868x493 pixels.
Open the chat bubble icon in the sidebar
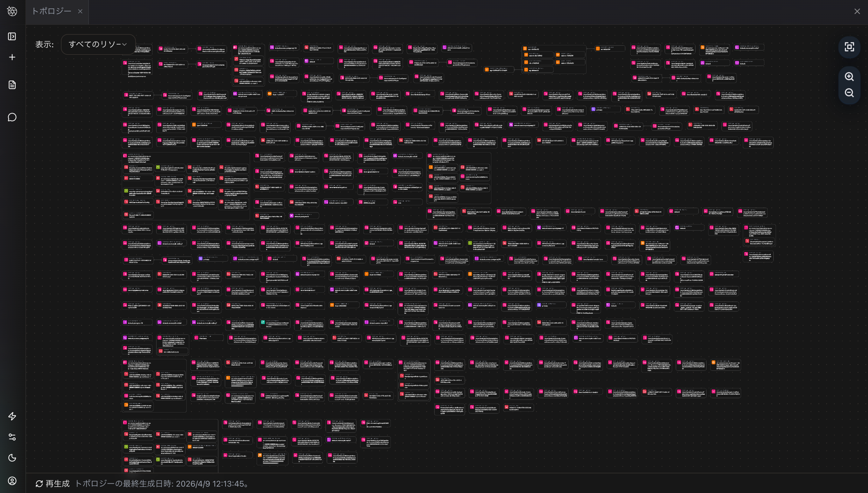point(12,117)
